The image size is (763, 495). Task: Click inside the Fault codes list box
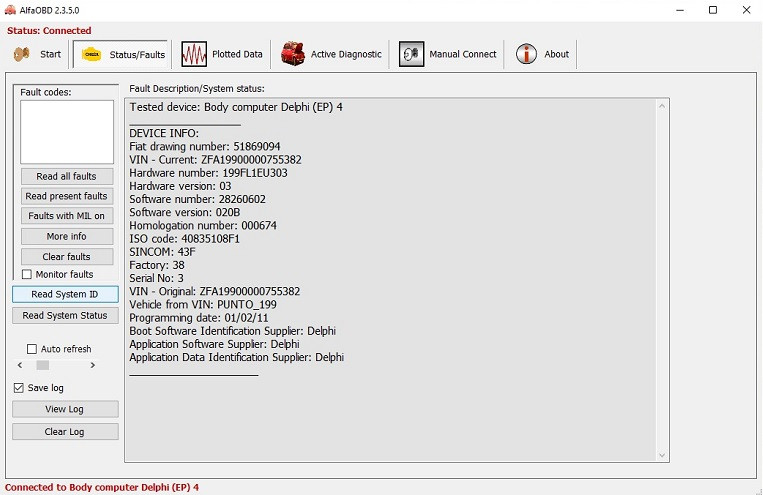point(67,131)
